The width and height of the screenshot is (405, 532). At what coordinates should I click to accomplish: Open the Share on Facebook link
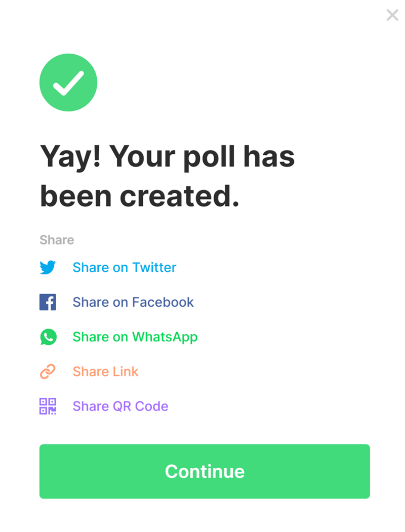pyautogui.click(x=133, y=302)
